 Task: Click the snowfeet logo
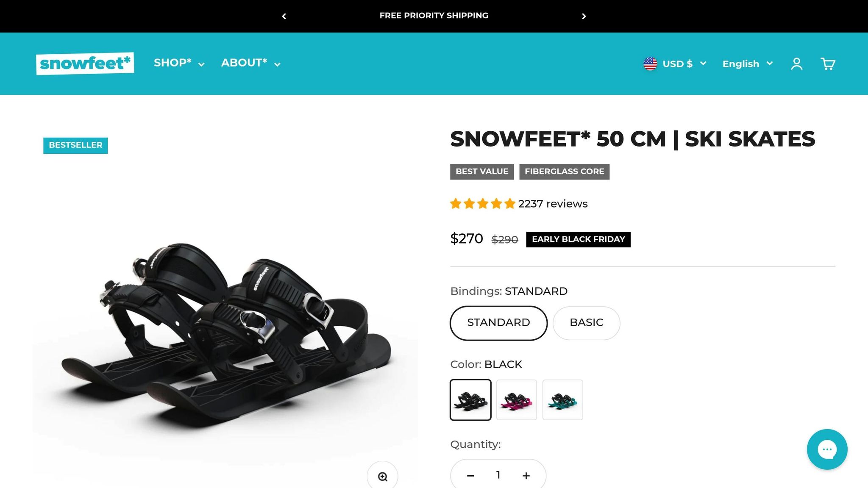click(85, 64)
